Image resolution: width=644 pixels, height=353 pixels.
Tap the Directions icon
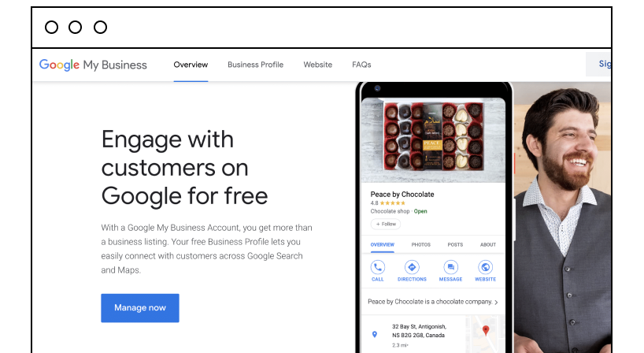pyautogui.click(x=412, y=267)
